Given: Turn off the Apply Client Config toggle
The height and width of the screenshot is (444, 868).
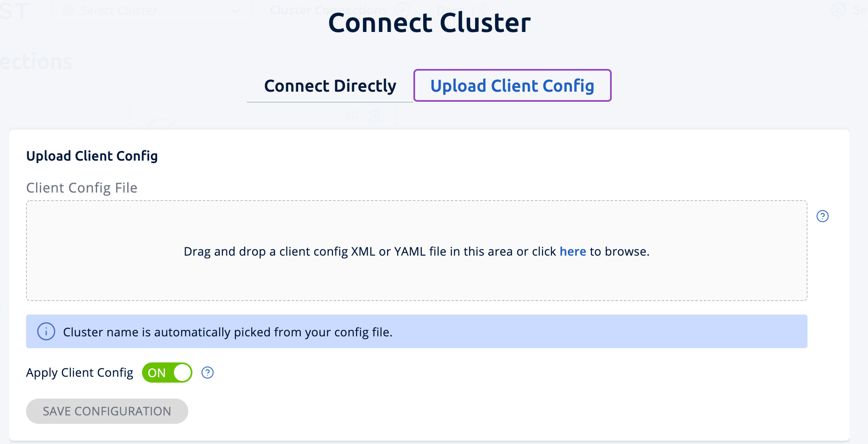Looking at the screenshot, I should (x=167, y=372).
